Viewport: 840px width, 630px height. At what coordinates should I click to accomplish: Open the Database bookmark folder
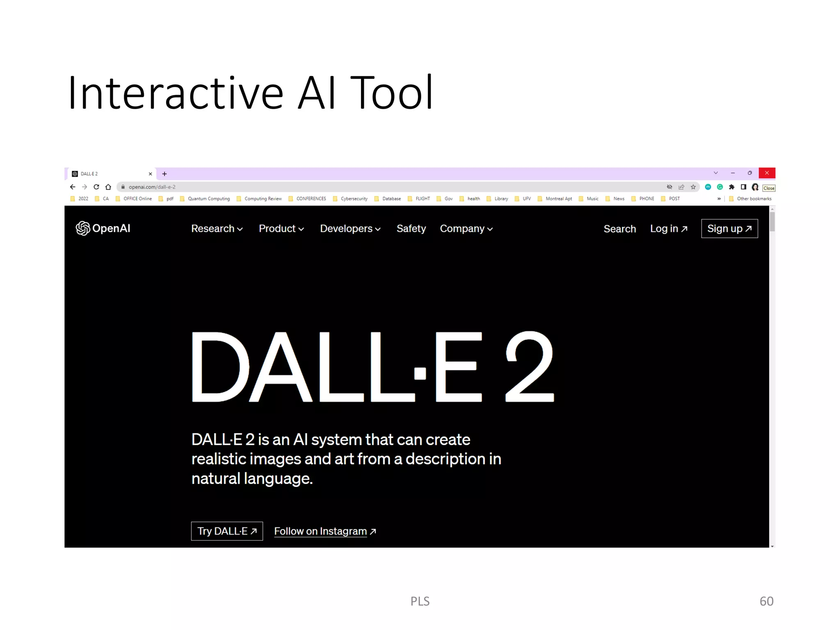(x=388, y=199)
